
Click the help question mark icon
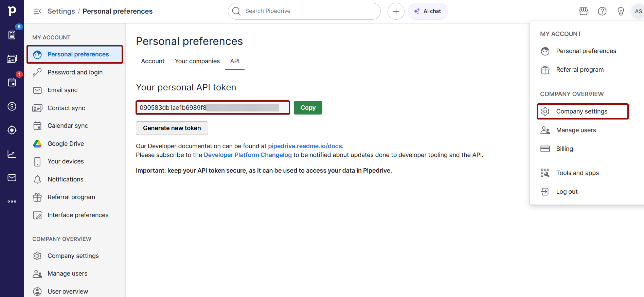coord(602,11)
